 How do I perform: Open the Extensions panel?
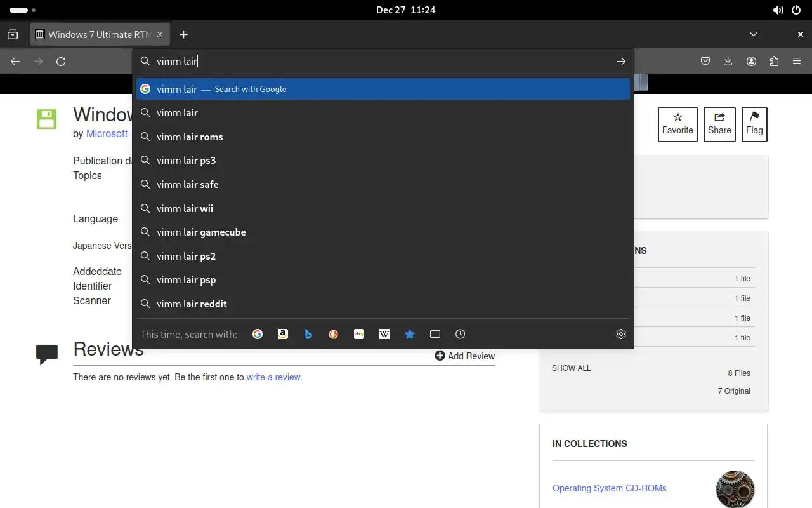tap(774, 61)
